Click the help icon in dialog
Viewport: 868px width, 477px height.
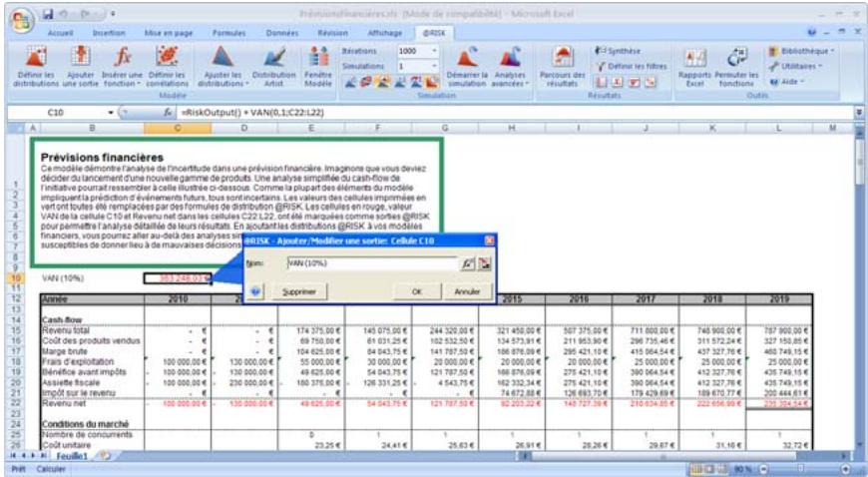point(255,291)
